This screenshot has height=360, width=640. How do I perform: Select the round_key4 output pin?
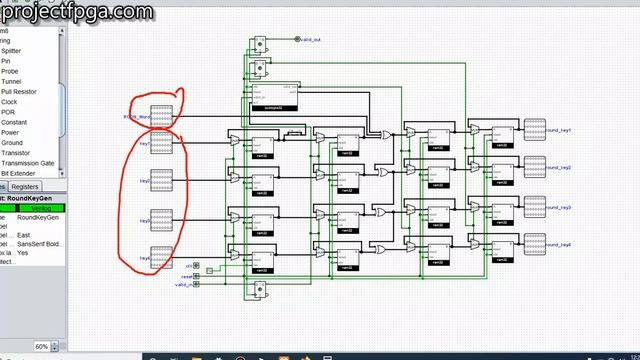click(x=535, y=244)
